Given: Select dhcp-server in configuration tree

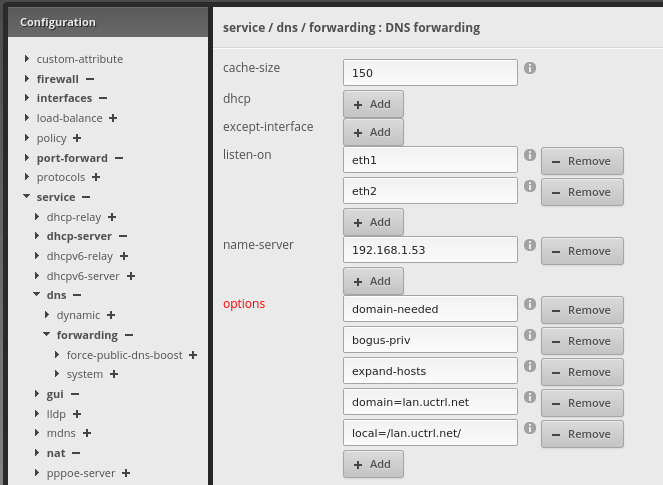Looking at the screenshot, I should coord(78,237).
